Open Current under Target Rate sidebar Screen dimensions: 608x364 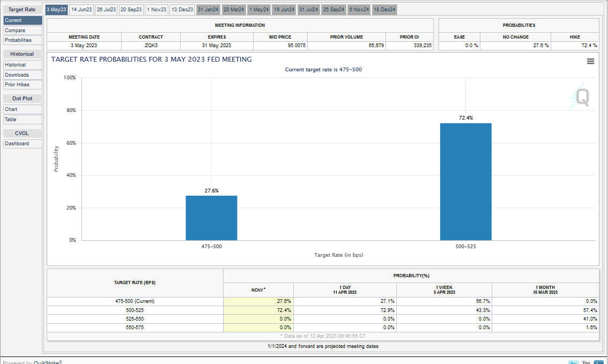[x=23, y=20]
